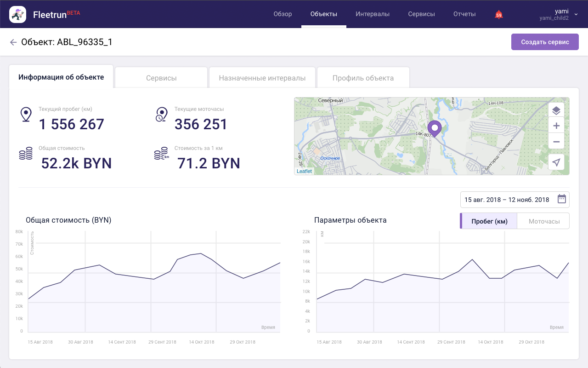The width and height of the screenshot is (588, 368).
Task: Zoom in on the map
Action: pos(556,126)
